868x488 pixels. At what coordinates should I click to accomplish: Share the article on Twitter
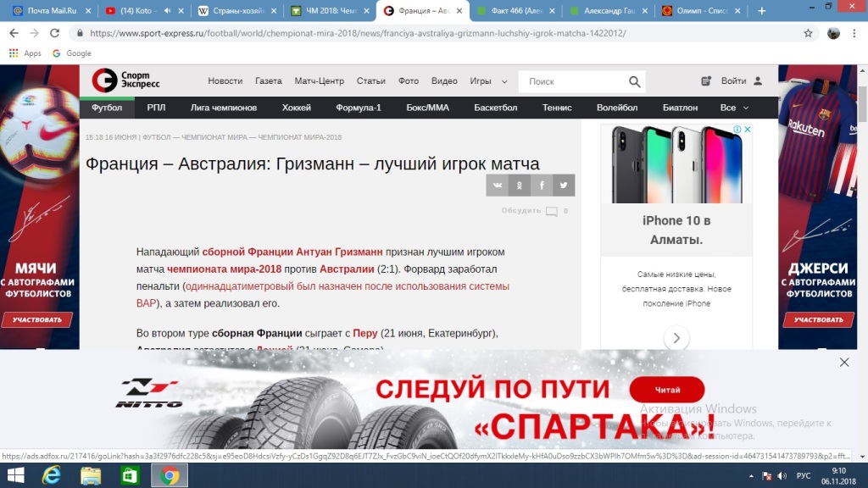[x=564, y=186]
